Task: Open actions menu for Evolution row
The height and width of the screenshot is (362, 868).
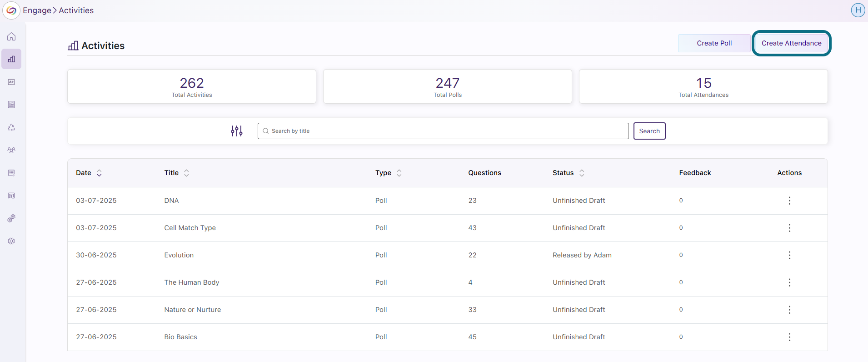Action: click(x=789, y=255)
